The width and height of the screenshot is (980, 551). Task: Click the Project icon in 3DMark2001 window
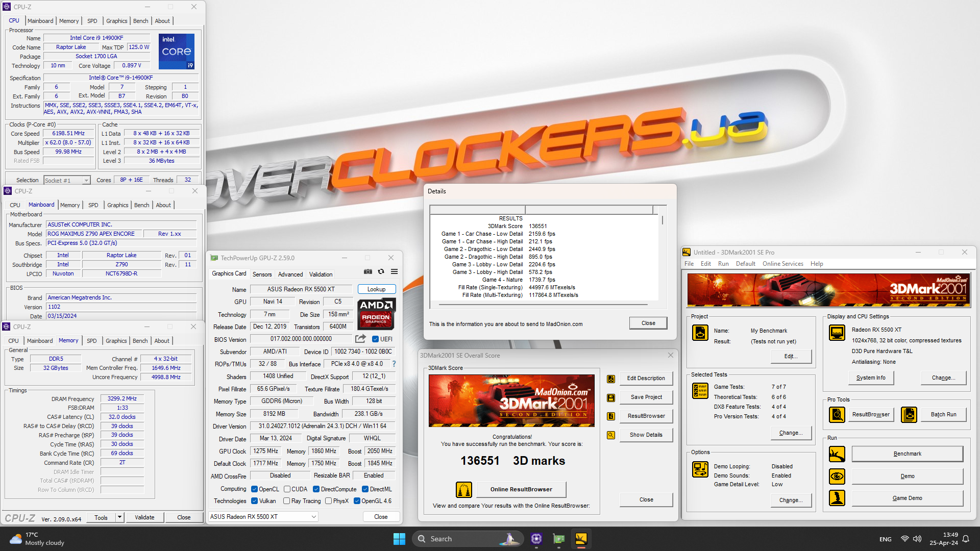(x=700, y=333)
